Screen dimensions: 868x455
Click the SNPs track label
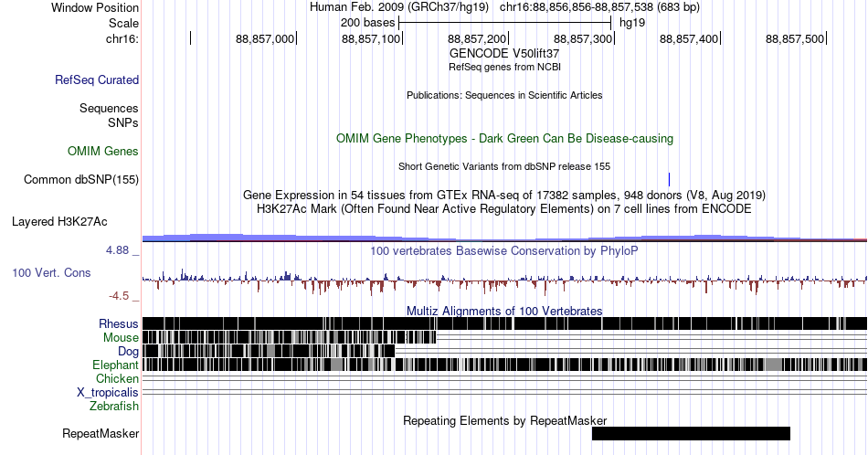click(123, 122)
